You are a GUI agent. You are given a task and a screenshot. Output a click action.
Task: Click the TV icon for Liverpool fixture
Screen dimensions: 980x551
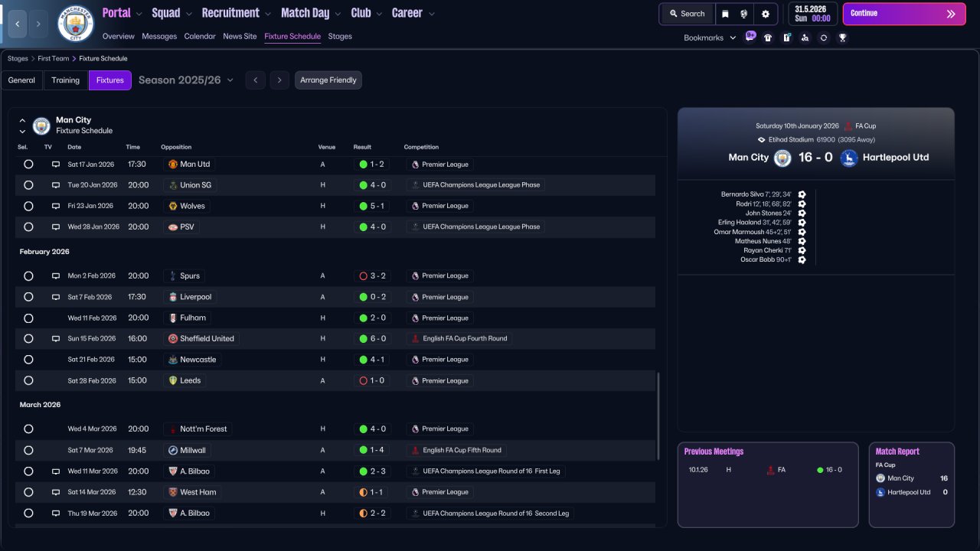(56, 297)
